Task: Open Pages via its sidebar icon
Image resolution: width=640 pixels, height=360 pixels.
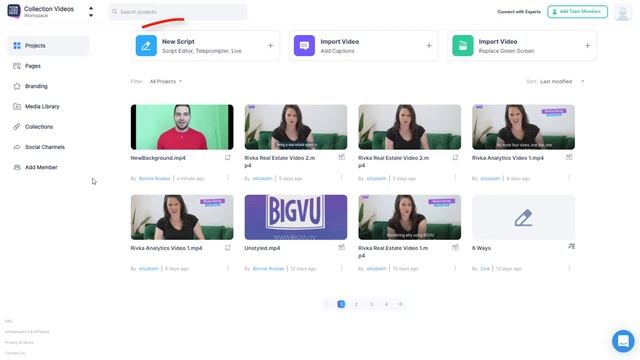Action: point(17,66)
